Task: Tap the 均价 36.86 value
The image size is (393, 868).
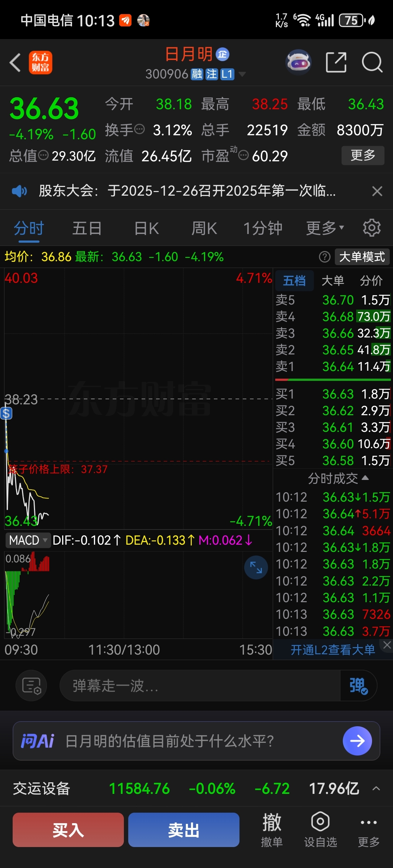Action: point(56,257)
